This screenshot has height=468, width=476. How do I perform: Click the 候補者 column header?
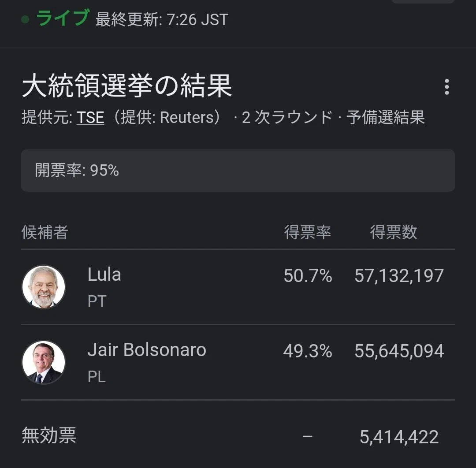click(45, 232)
